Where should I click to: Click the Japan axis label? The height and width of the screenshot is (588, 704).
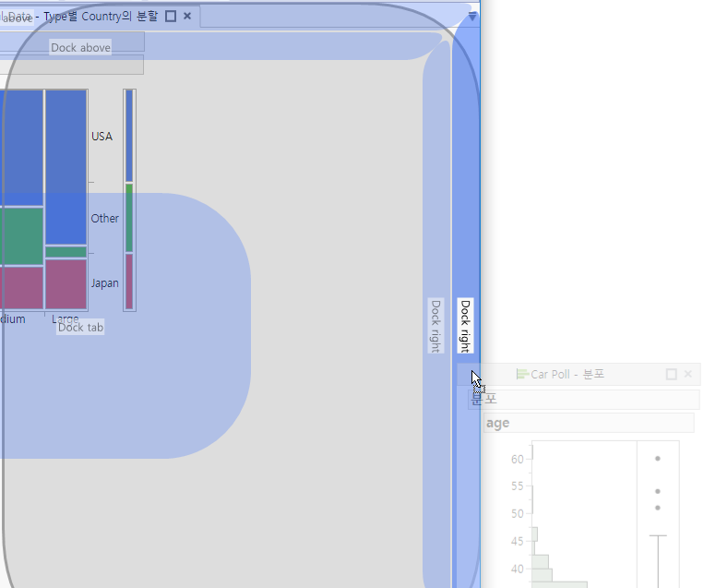tap(104, 283)
